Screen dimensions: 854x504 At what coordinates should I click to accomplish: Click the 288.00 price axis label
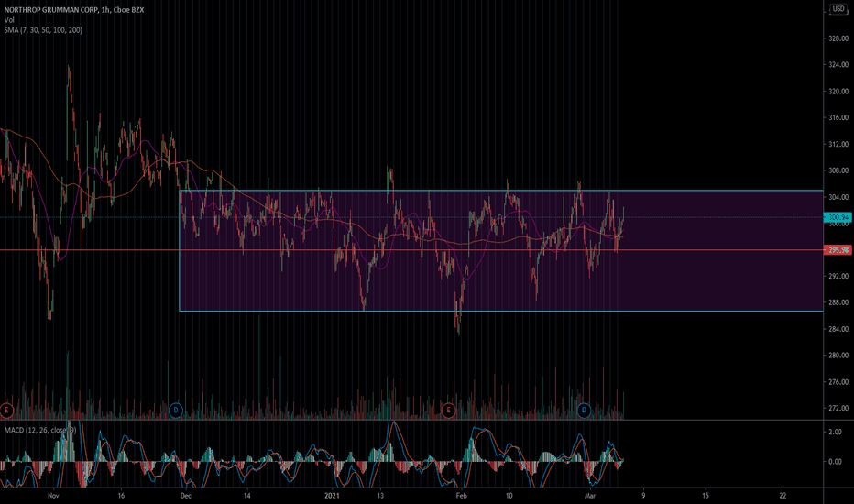pos(838,301)
